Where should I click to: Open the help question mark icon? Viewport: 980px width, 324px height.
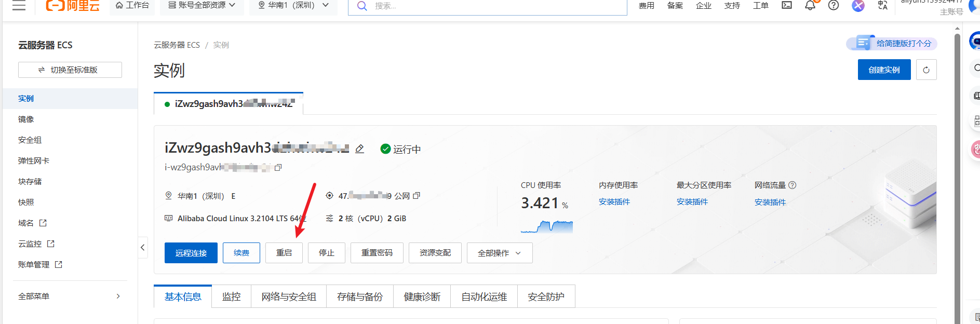(834, 5)
